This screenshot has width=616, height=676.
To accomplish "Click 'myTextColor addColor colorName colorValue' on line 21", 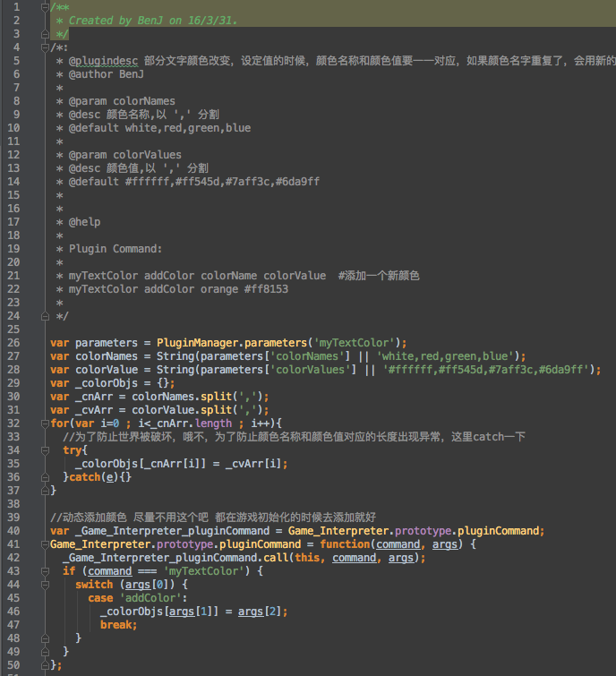I will 198,276.
